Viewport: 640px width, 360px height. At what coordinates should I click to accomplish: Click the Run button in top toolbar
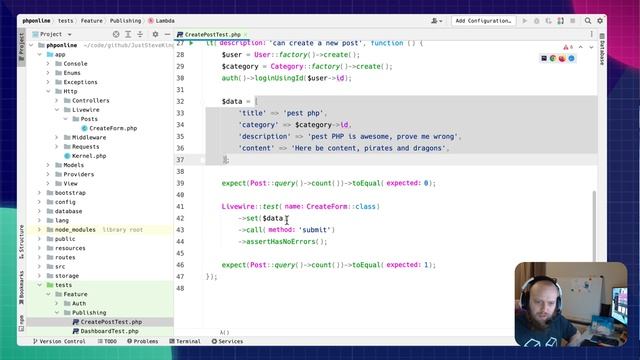pyautogui.click(x=524, y=21)
